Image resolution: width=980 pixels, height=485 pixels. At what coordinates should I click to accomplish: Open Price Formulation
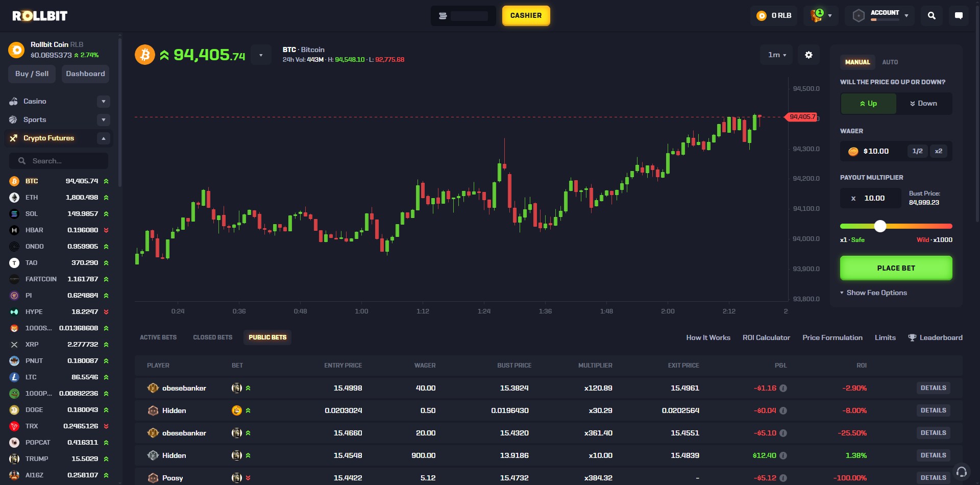tap(832, 337)
